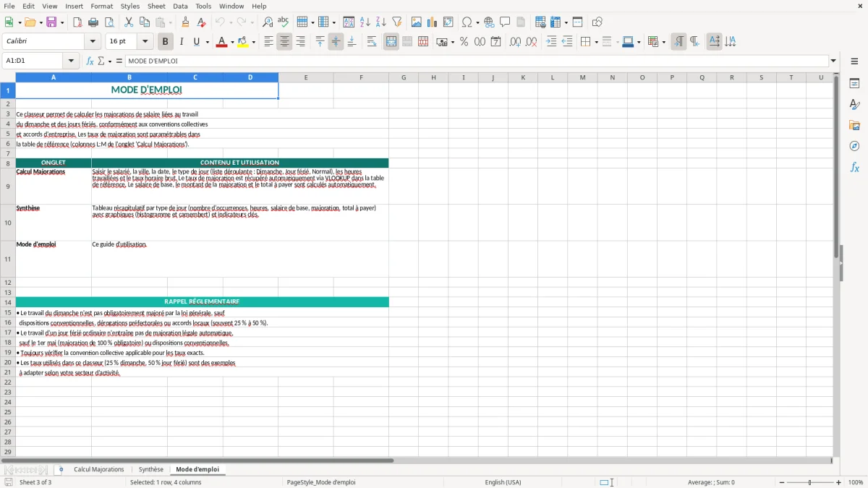
Task: Switch to Calcul Majorations sheet tab
Action: pos(99,470)
